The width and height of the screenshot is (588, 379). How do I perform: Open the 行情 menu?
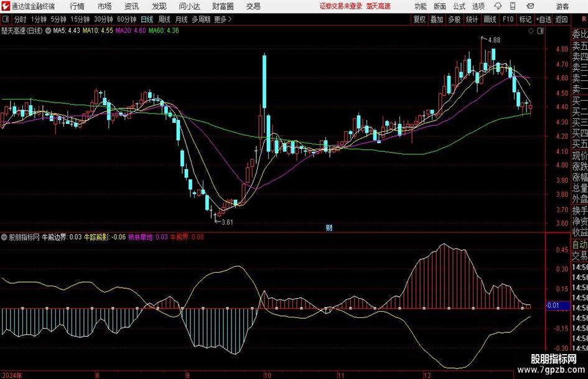click(x=77, y=6)
